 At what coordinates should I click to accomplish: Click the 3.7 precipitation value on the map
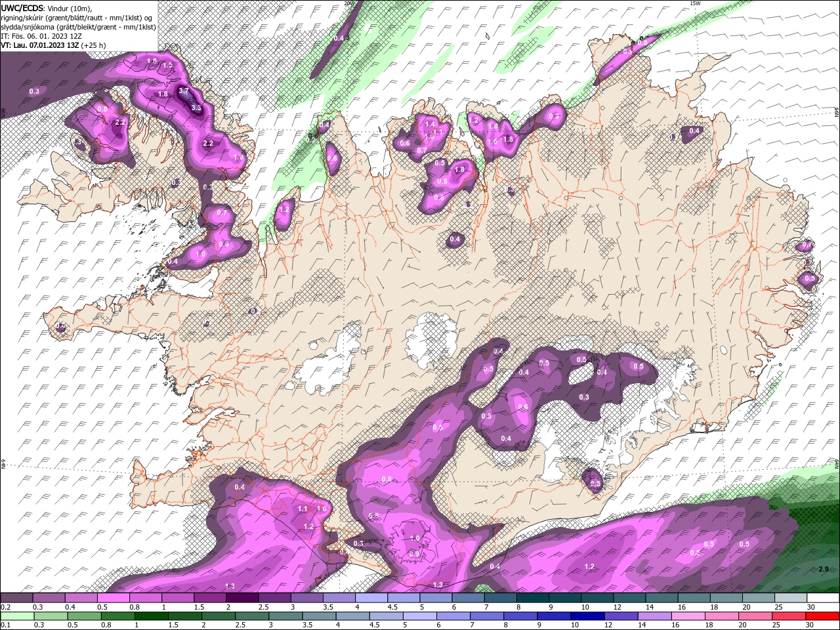click(x=184, y=91)
